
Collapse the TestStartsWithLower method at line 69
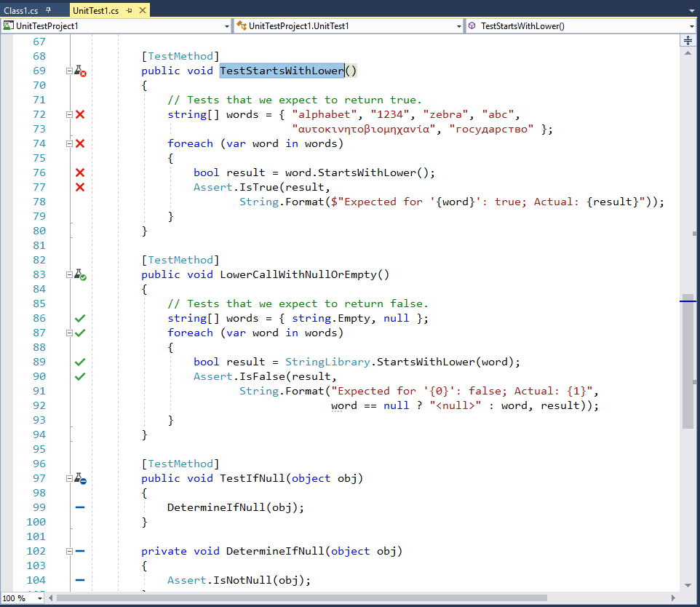pos(69,71)
